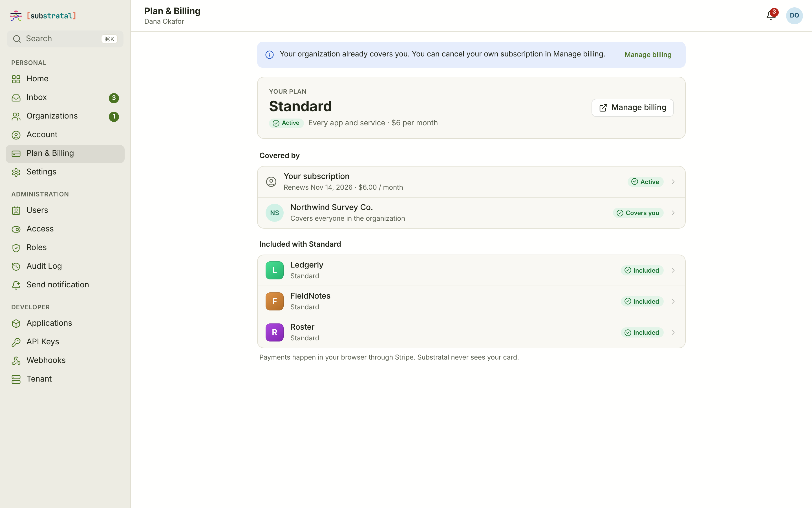
Task: Click the Account person icon
Action: [x=16, y=135]
